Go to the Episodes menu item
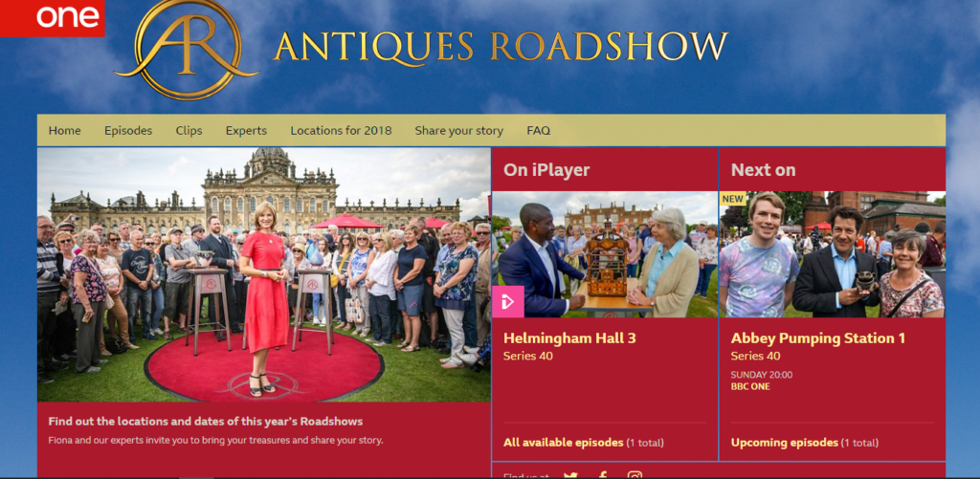Screen dimensions: 980x479 point(128,131)
